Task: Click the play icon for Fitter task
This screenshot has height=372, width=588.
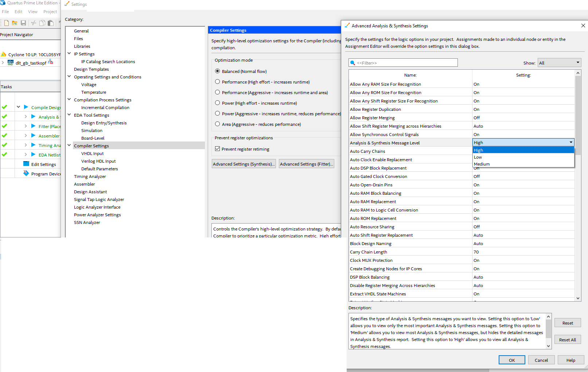Action: pos(33,126)
